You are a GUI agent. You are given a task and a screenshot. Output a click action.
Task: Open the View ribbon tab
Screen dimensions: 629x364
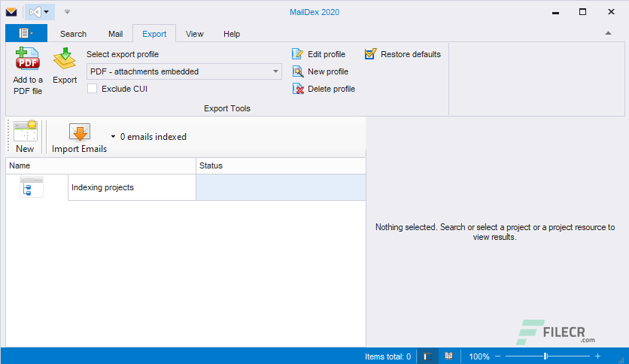[195, 34]
